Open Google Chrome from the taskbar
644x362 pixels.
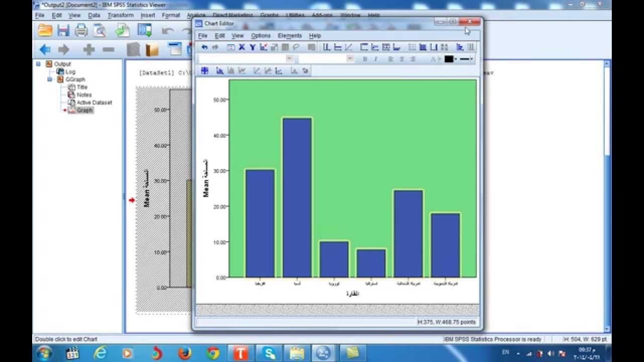[x=213, y=353]
